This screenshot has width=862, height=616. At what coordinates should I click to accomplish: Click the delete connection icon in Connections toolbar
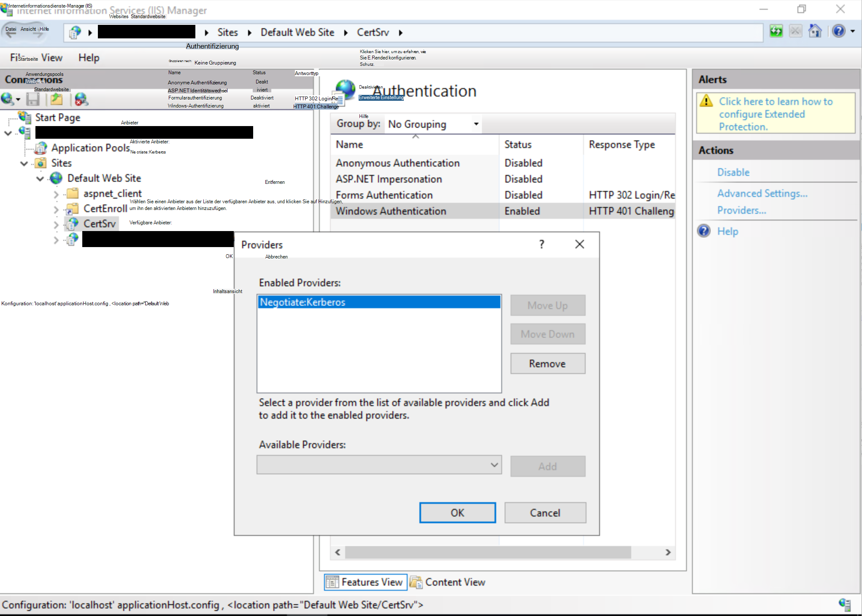coord(81,99)
